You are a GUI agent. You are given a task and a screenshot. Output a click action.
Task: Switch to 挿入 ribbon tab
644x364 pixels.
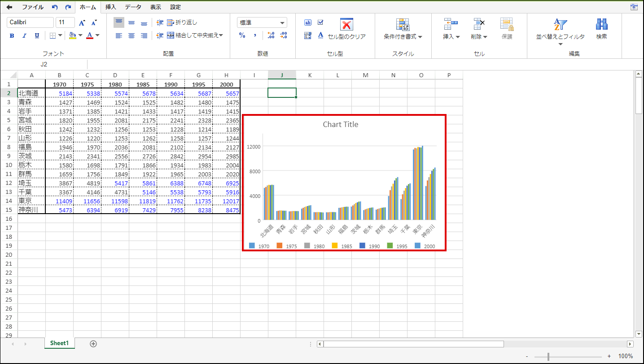[111, 7]
